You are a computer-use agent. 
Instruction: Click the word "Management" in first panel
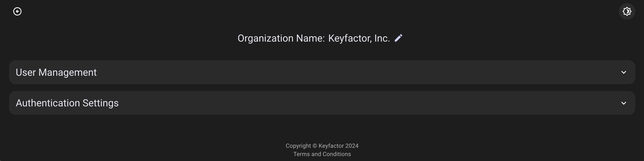click(67, 72)
